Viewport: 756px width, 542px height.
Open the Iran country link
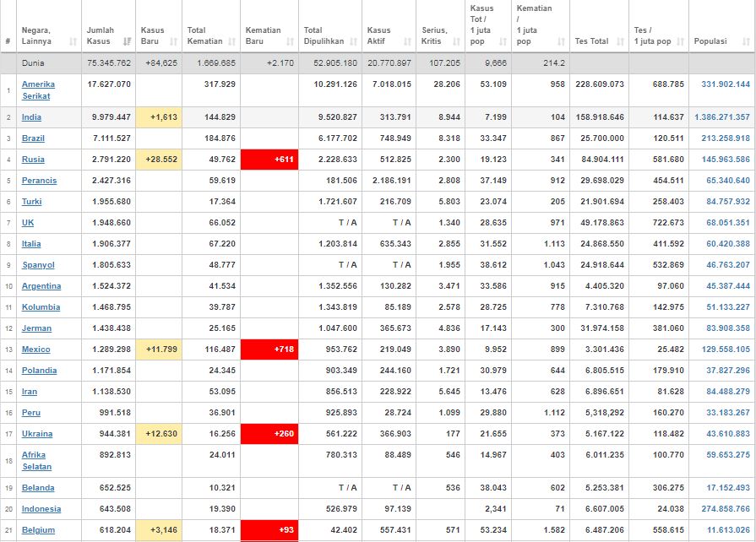(x=29, y=392)
